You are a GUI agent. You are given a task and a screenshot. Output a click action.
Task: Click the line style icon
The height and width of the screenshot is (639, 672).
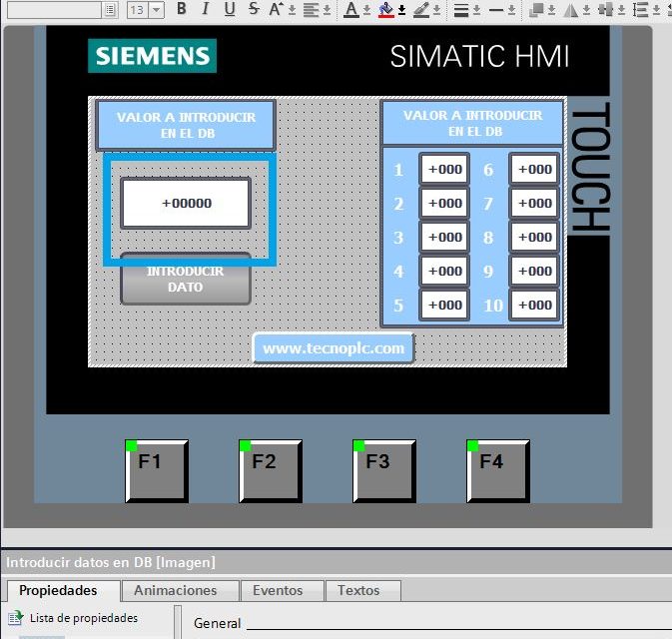496,10
